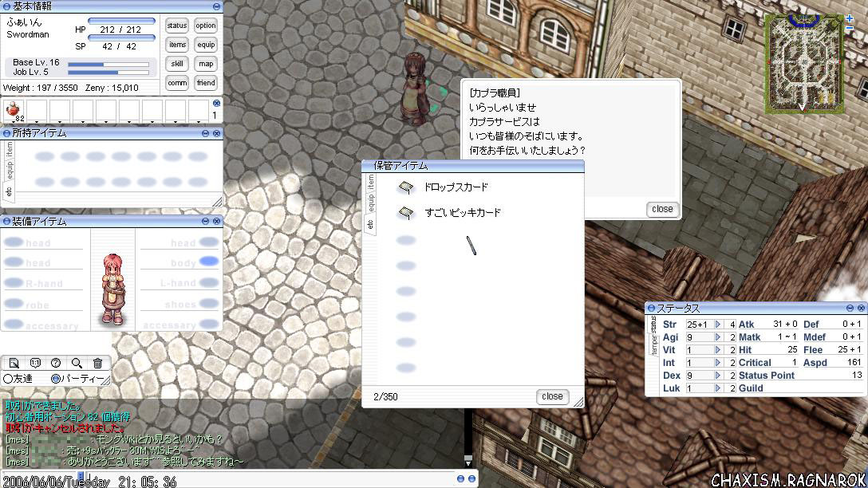This screenshot has width=868, height=488.
Task: Select the パーティー radio button
Action: [x=56, y=380]
